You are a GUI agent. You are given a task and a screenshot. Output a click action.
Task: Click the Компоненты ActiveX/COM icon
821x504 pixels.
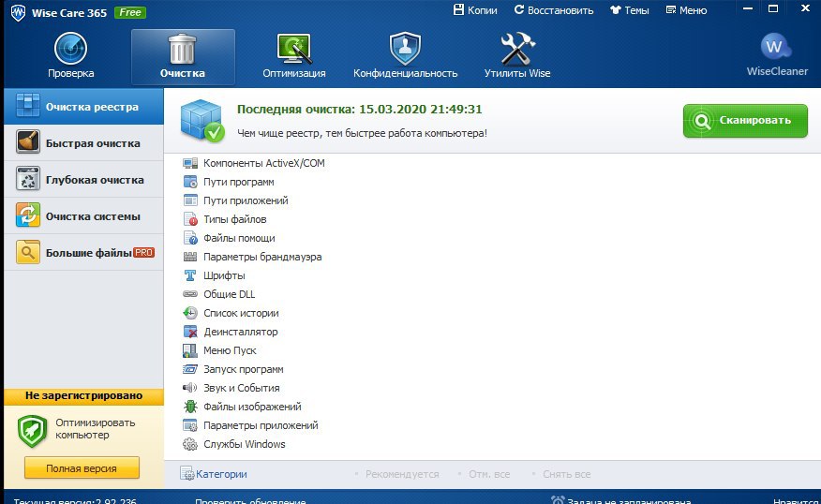coord(190,163)
